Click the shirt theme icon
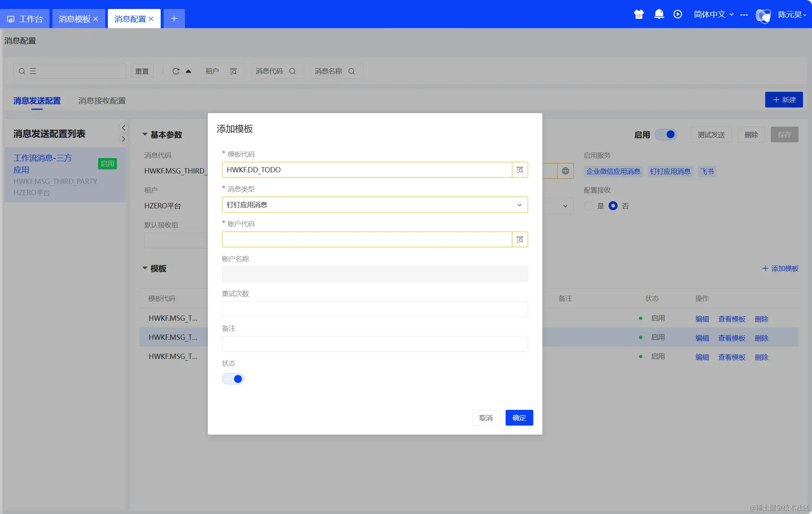Viewport: 812px width, 514px height. 639,15
